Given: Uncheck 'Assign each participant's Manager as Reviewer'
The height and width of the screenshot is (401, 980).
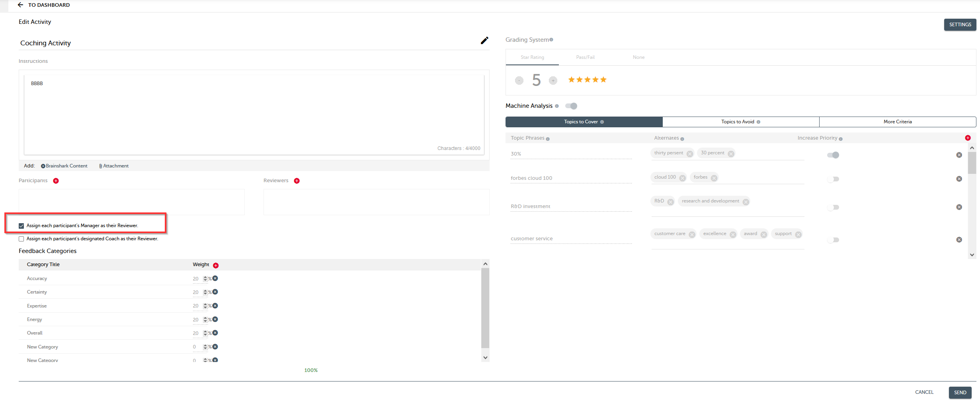Looking at the screenshot, I should [x=21, y=226].
